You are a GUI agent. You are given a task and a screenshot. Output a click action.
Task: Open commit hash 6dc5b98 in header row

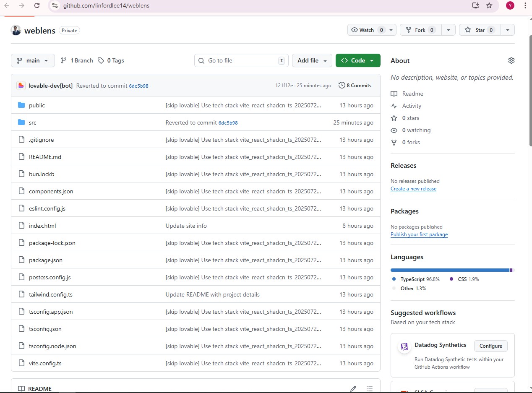pyautogui.click(x=138, y=86)
